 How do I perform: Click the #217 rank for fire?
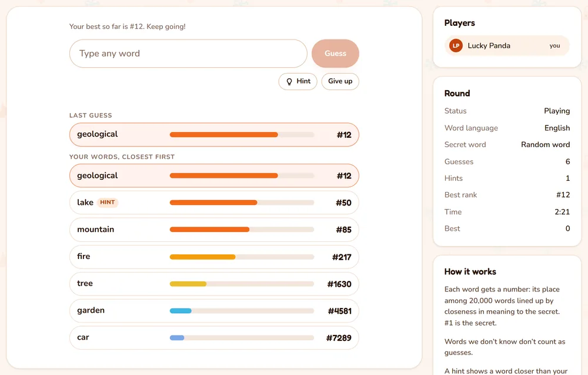tap(342, 257)
